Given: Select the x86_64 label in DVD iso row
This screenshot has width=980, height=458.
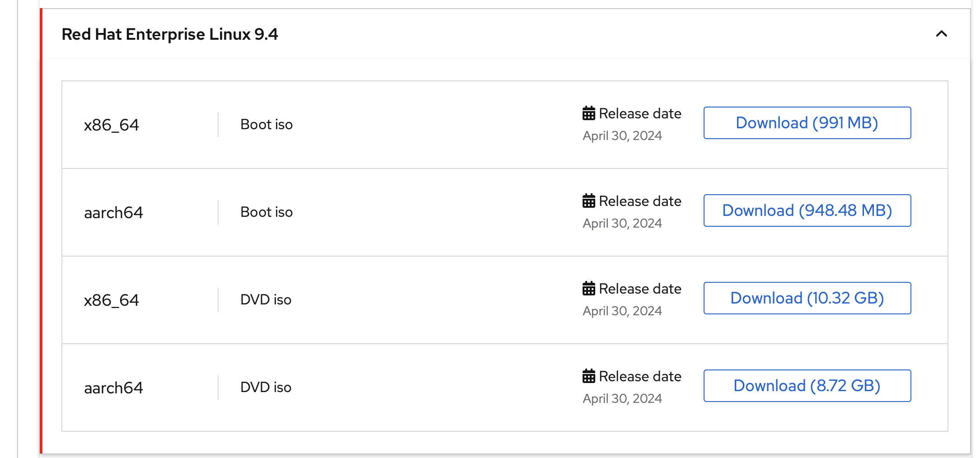Looking at the screenshot, I should (112, 300).
